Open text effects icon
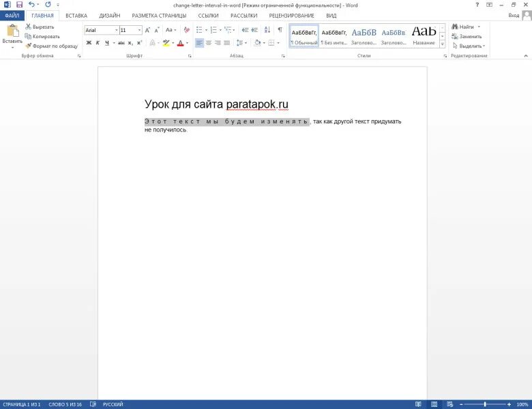 [153, 43]
